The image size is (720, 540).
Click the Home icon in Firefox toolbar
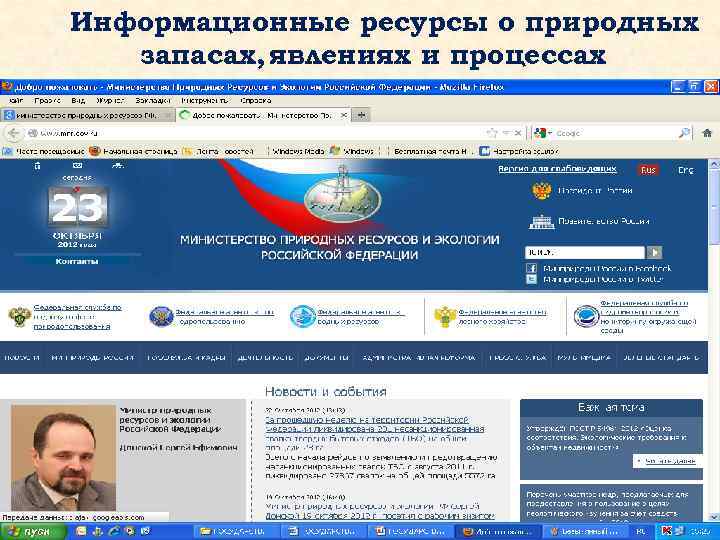707,133
